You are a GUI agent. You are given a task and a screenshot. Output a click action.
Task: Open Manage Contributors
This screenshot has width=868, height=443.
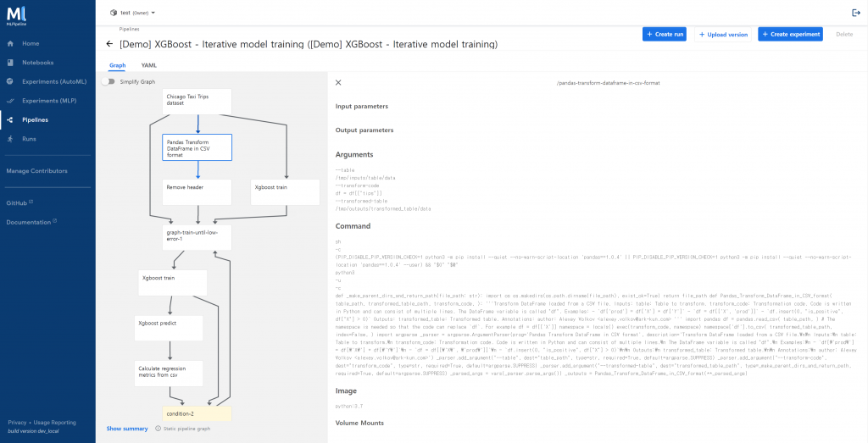pos(36,171)
